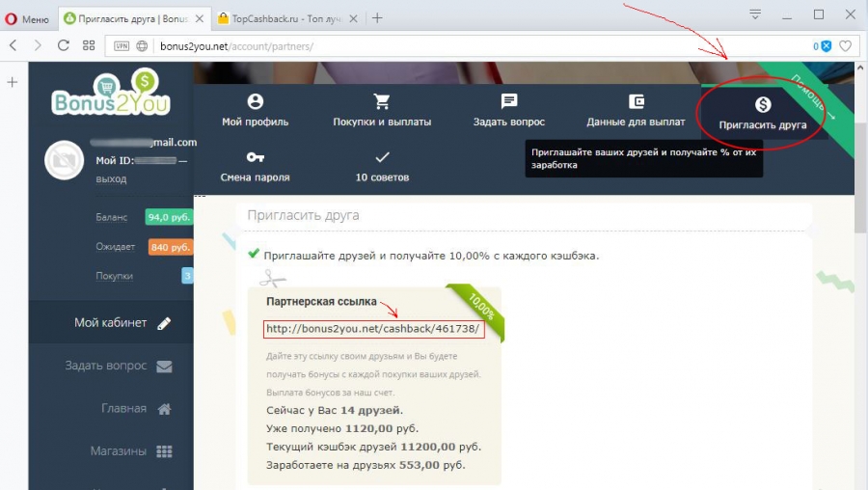Viewport: 868px width, 490px height.
Task: Go back to previous page
Action: [x=14, y=45]
